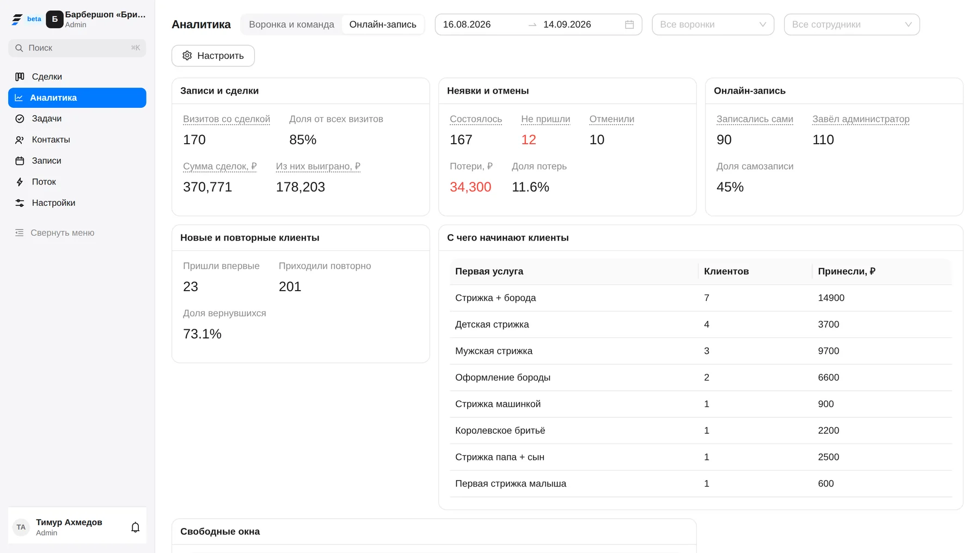Go to Задачи in the sidebar

pyautogui.click(x=77, y=119)
